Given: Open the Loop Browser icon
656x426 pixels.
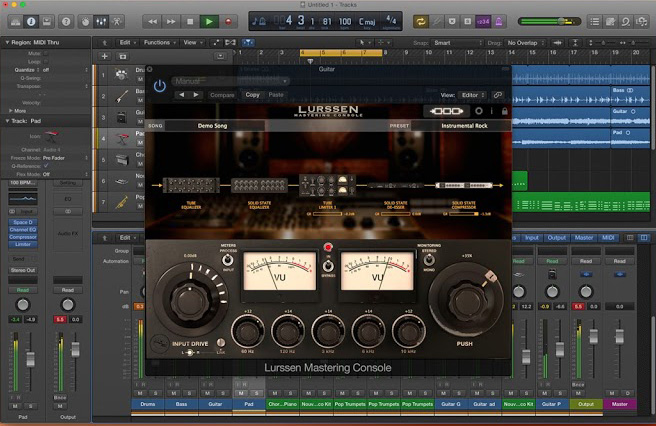Looking at the screenshot, I should [x=625, y=22].
